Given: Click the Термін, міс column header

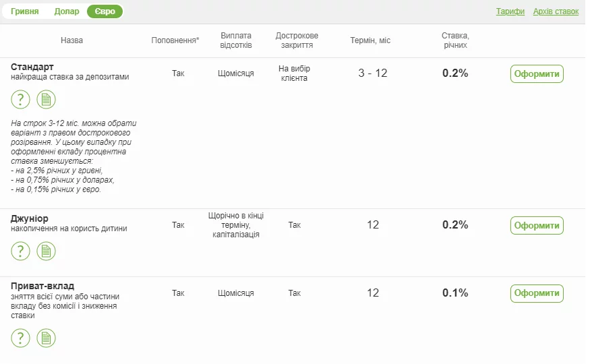Looking at the screenshot, I should pos(370,40).
